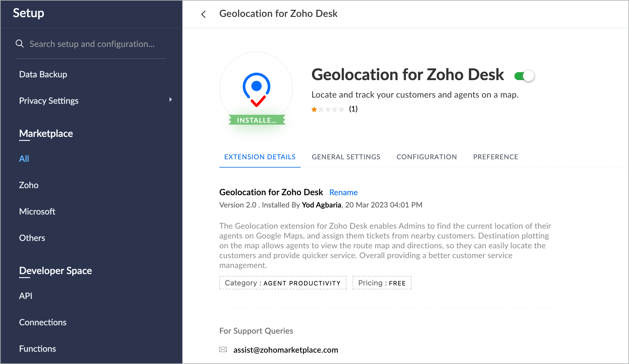Open Connections under Developer Space

click(x=43, y=323)
